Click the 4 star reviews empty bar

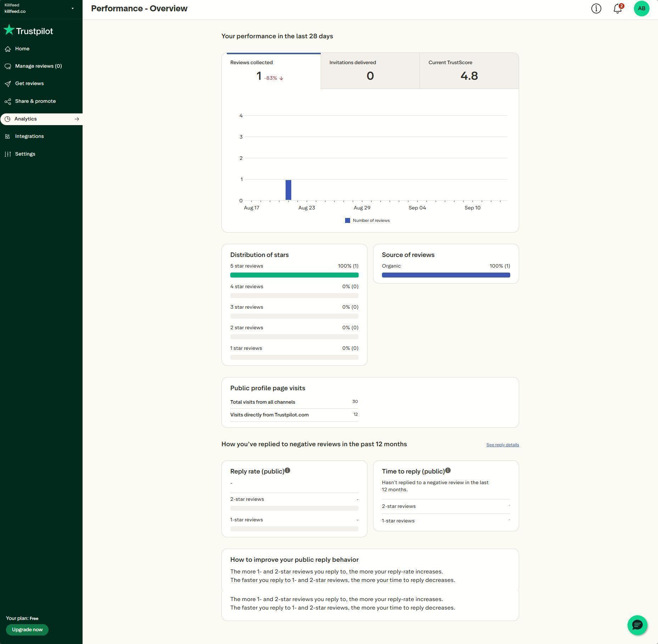(294, 296)
